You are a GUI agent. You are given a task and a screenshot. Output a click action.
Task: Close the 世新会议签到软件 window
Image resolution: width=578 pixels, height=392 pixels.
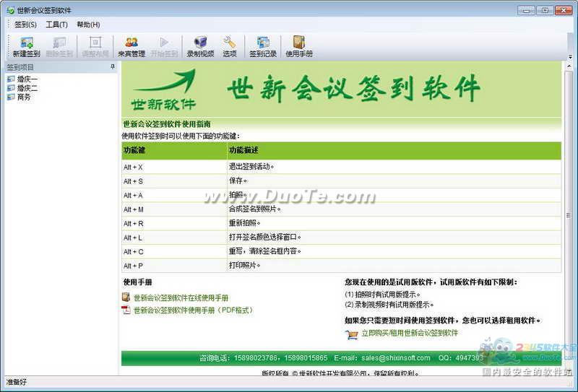pos(564,10)
